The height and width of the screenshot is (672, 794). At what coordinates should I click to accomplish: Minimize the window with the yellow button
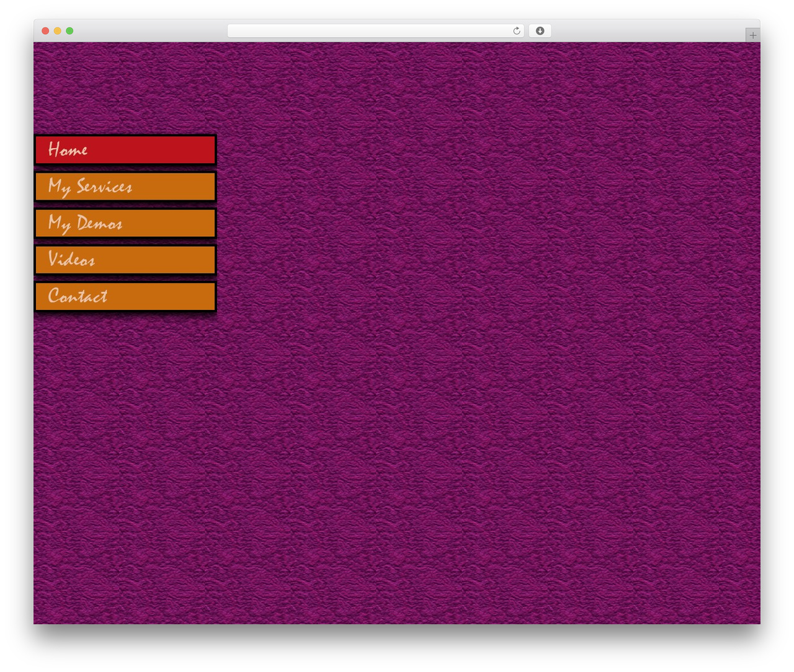pos(57,31)
